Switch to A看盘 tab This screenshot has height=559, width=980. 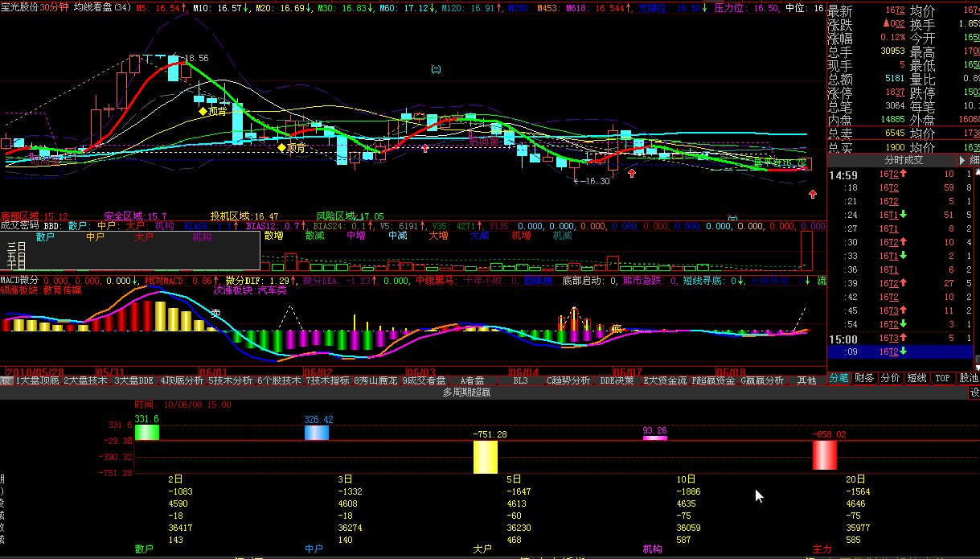pyautogui.click(x=472, y=380)
